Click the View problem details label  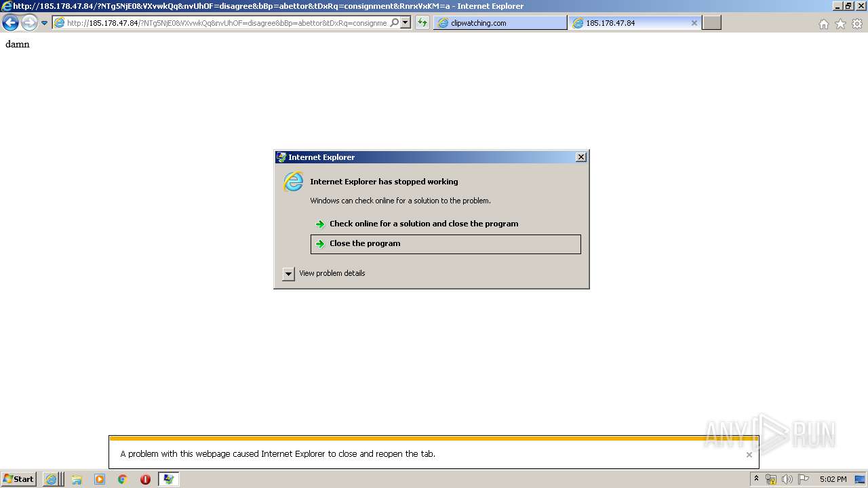pyautogui.click(x=332, y=273)
